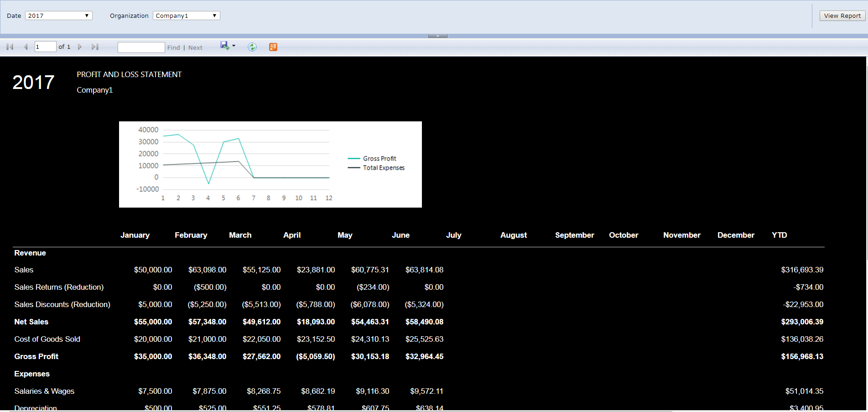Click the Salaries & Wages row label

(x=44, y=391)
